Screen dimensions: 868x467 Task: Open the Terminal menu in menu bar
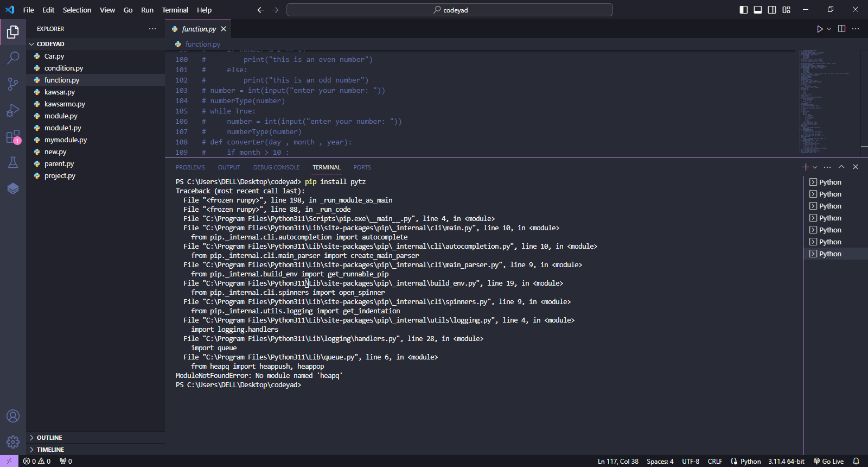click(175, 10)
